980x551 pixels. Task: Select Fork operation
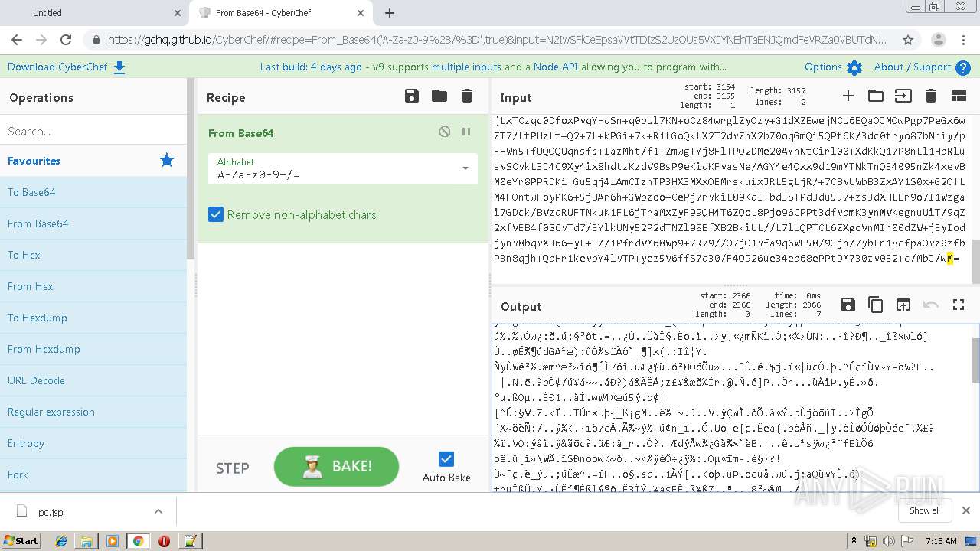point(93,474)
